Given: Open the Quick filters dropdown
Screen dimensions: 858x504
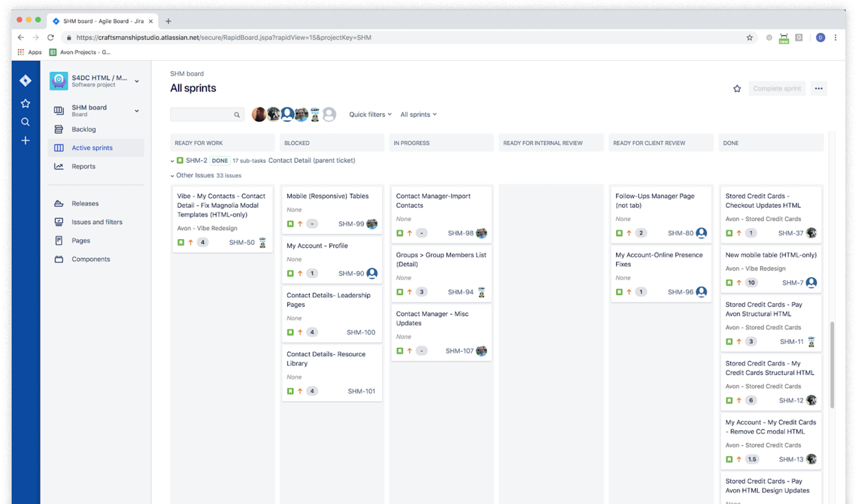Looking at the screenshot, I should (x=370, y=114).
